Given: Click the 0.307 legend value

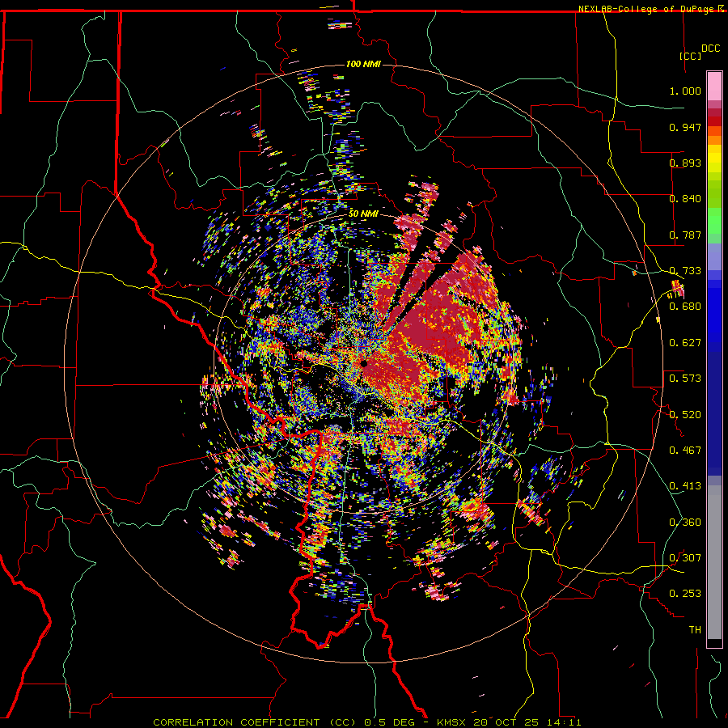Looking at the screenshot, I should 685,557.
